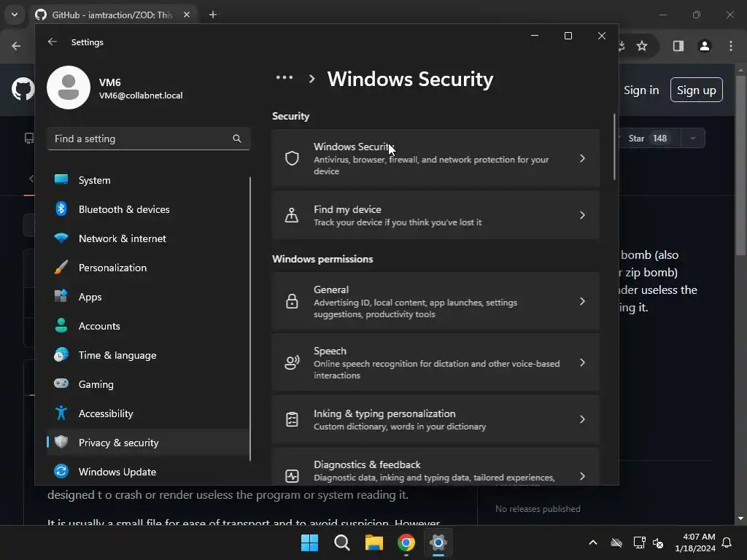Click clock showing 4:07 AM 1/18/2024
This screenshot has height=560, width=747.
695,542
